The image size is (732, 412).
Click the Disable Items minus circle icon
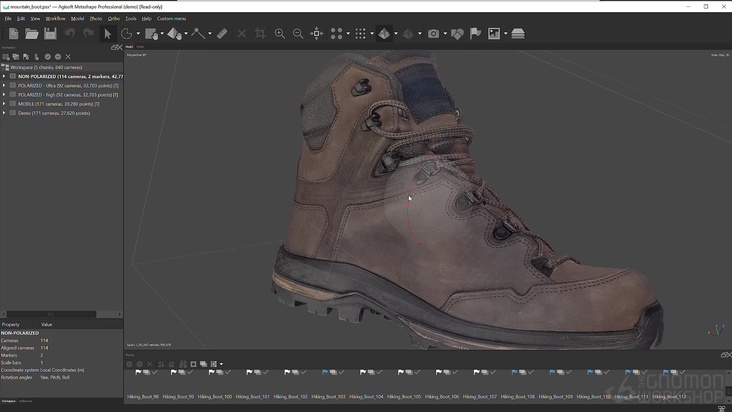click(x=58, y=57)
